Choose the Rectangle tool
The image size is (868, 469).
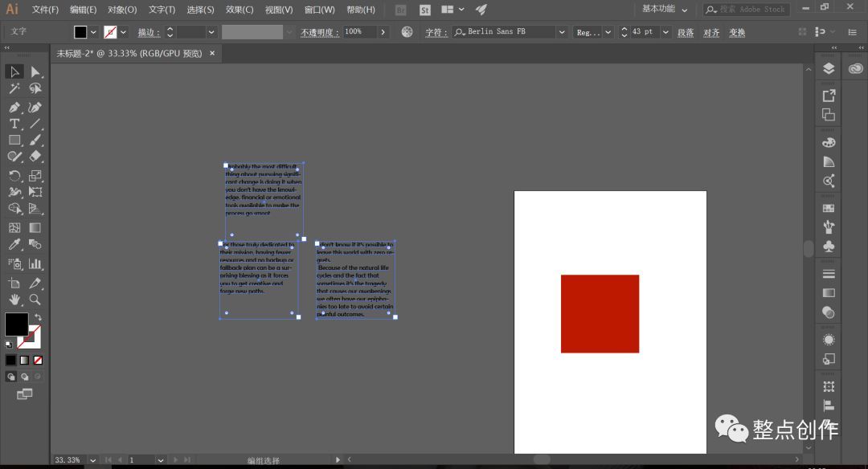tap(14, 141)
